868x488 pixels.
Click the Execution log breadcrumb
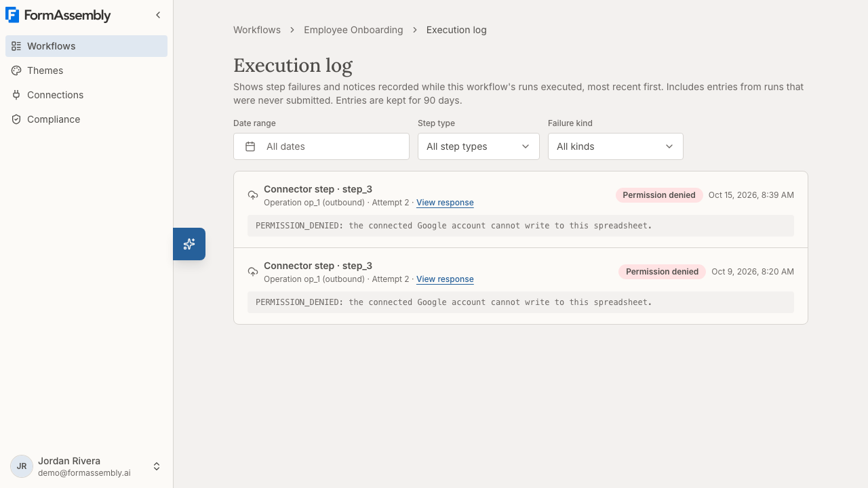coord(456,30)
